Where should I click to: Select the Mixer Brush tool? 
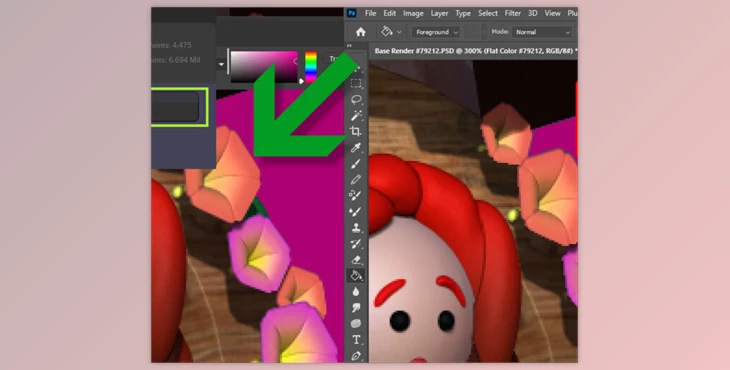[356, 212]
